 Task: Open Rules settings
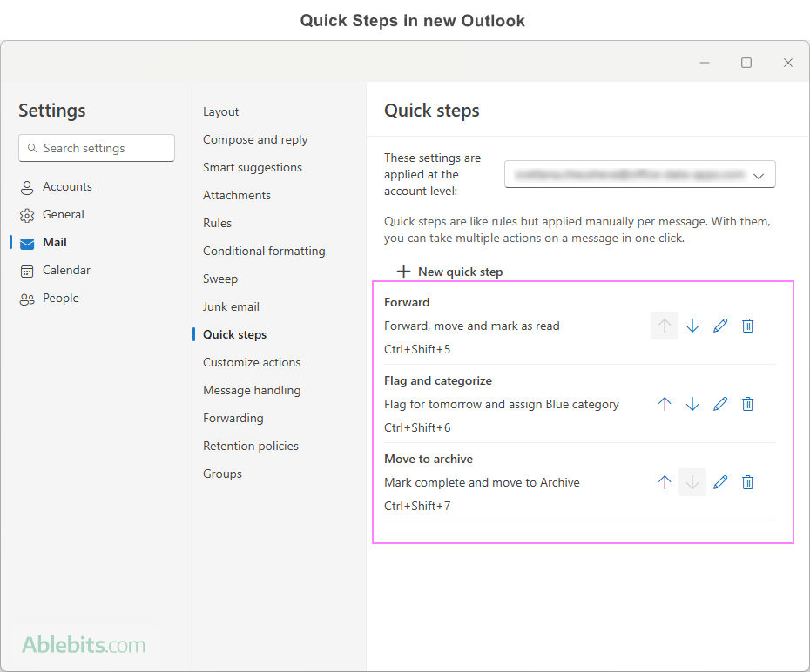(217, 223)
